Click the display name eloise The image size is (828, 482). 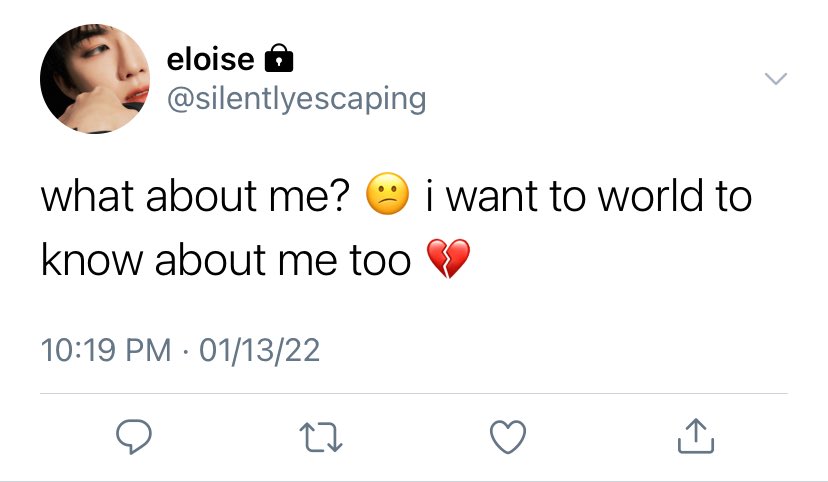[210, 59]
